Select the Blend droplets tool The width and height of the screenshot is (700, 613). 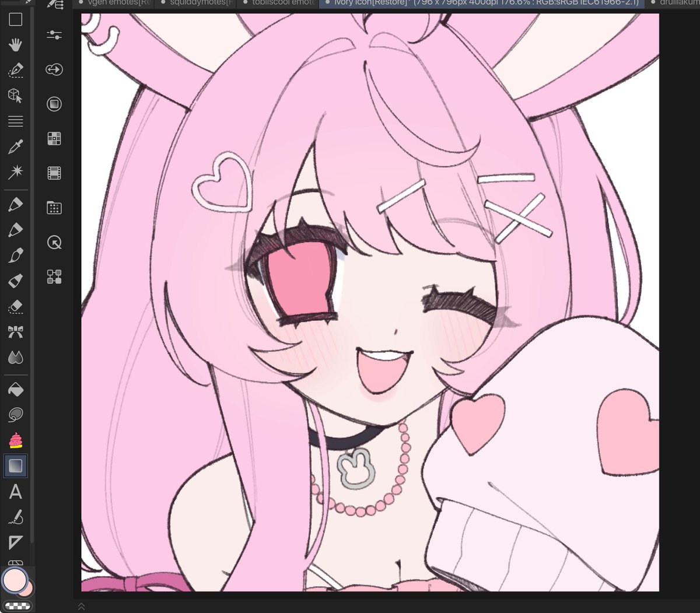(x=16, y=357)
